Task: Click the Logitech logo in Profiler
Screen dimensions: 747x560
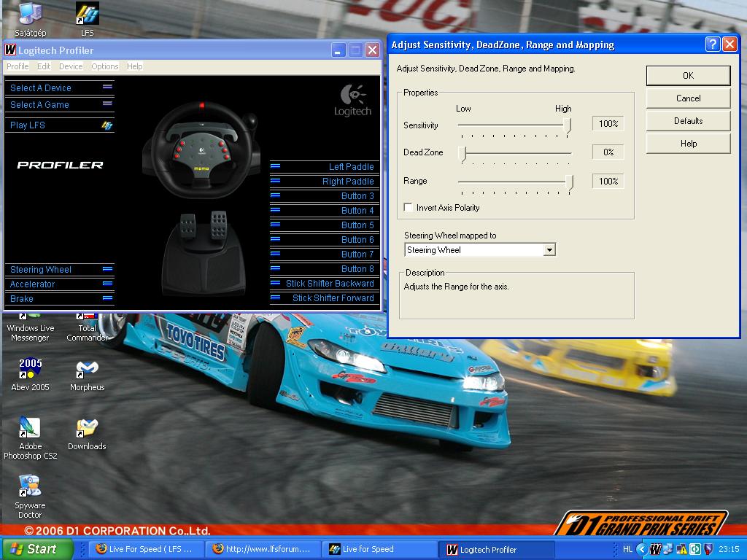Action: (x=352, y=100)
